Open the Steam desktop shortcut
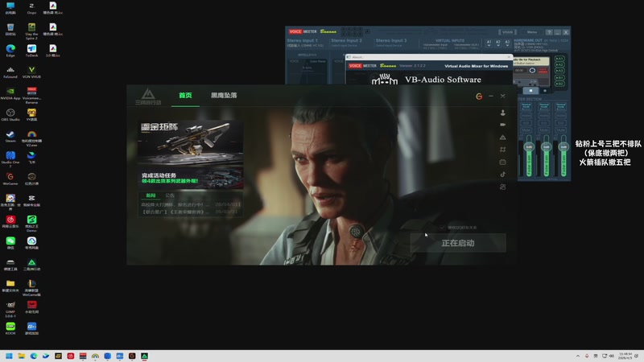This screenshot has width=644, height=362. pyautogui.click(x=10, y=136)
